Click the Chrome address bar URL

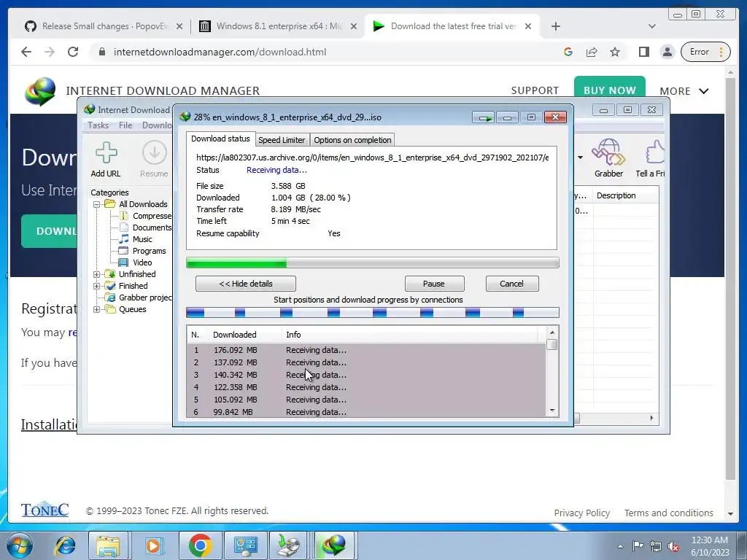[x=220, y=52]
